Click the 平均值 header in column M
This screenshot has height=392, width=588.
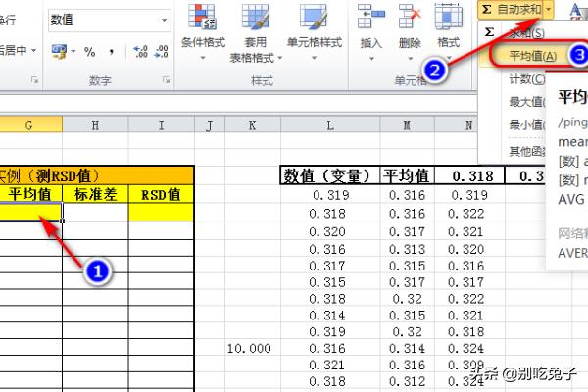pyautogui.click(x=408, y=175)
